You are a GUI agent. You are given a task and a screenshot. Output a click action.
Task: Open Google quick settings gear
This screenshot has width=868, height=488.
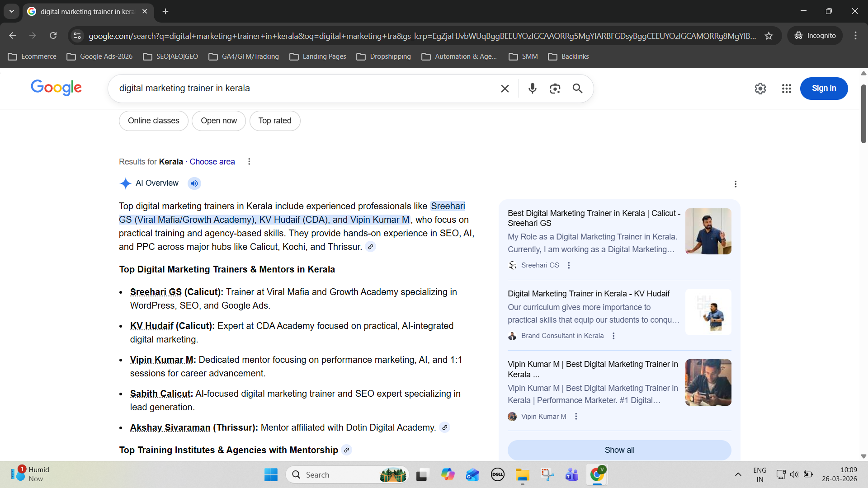pos(760,89)
